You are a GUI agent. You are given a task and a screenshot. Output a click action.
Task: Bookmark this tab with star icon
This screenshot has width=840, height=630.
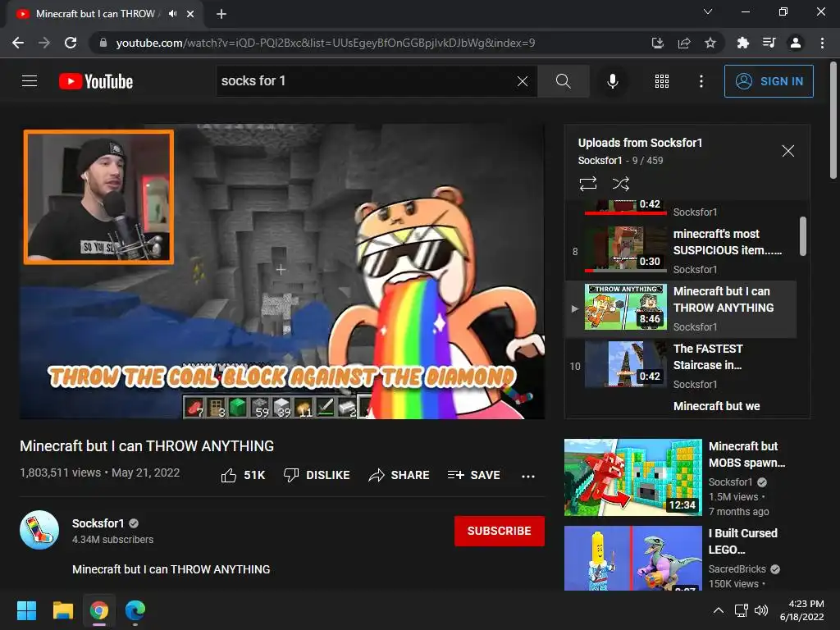click(x=710, y=43)
